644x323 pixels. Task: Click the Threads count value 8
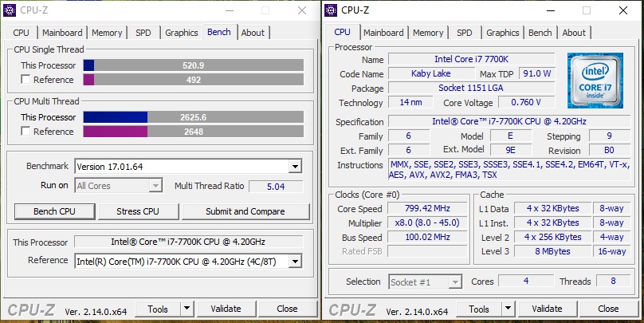point(613,281)
